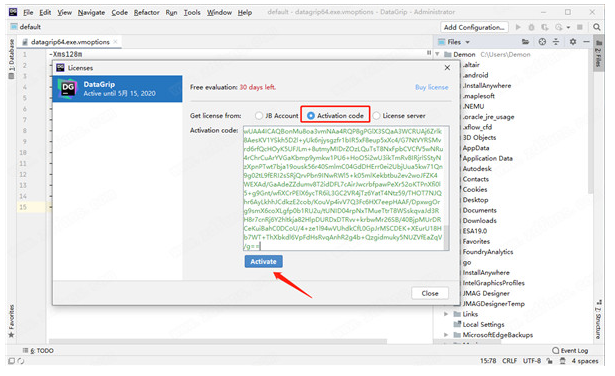Screen dimensions: 615x376
Task: Follow the Buy license link
Action: click(x=431, y=87)
